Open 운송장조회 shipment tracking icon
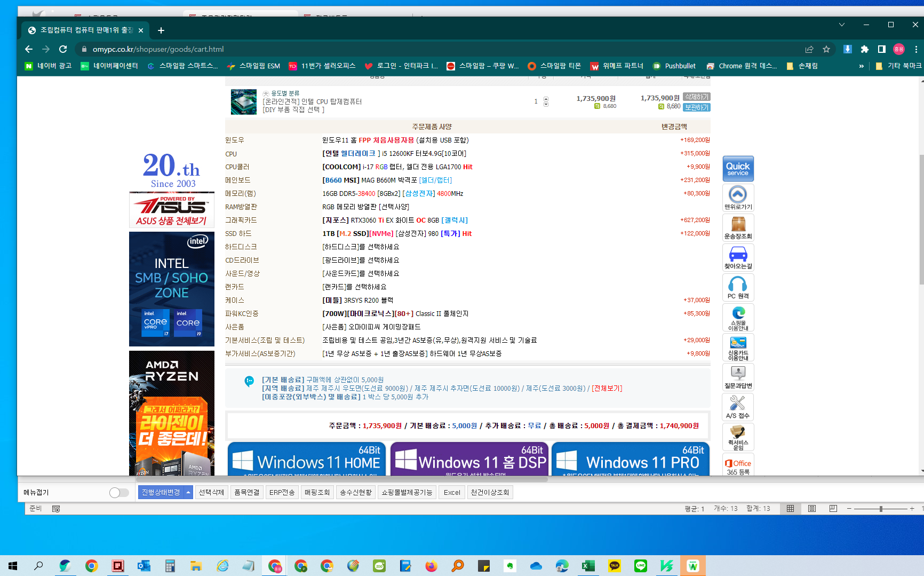Viewport: 924px width, 576px height. 738,227
